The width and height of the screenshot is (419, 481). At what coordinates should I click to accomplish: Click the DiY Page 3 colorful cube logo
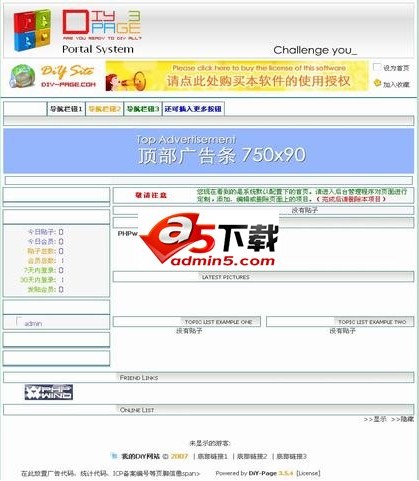tap(32, 30)
